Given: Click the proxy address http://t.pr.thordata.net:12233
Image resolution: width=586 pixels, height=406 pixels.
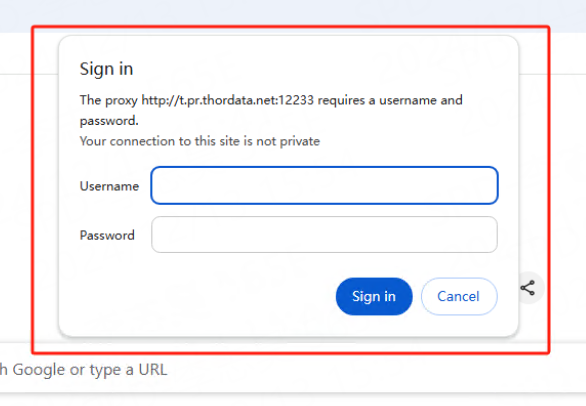Looking at the screenshot, I should pyautogui.click(x=228, y=100).
